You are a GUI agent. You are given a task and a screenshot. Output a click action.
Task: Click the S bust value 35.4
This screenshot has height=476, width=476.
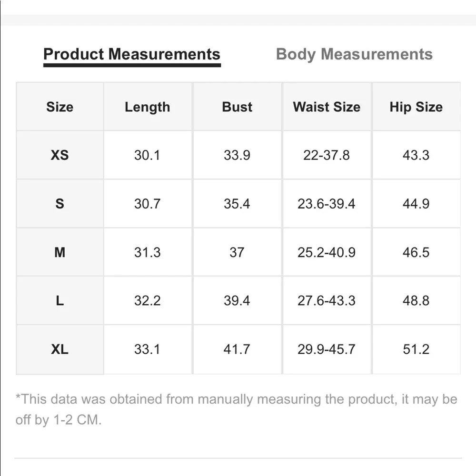237,204
